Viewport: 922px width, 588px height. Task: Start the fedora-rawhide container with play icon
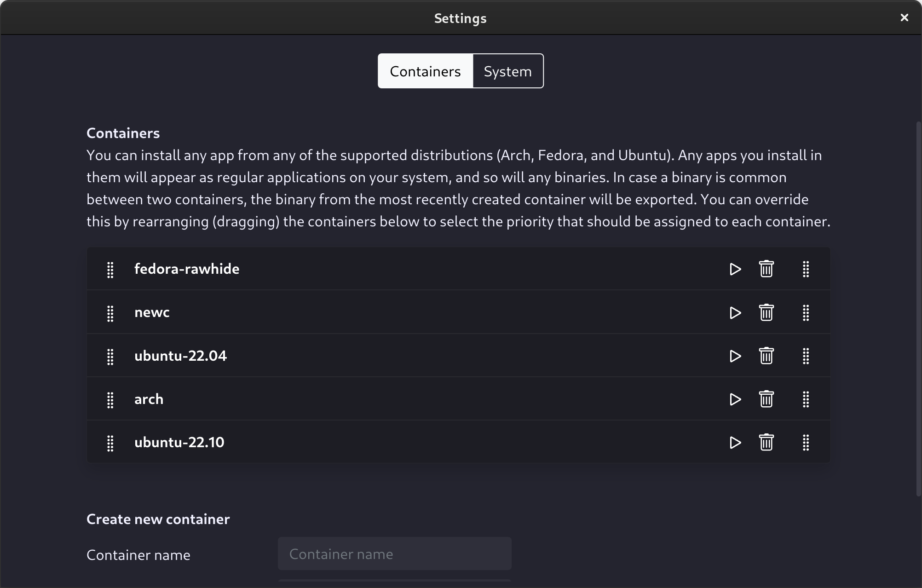(735, 269)
